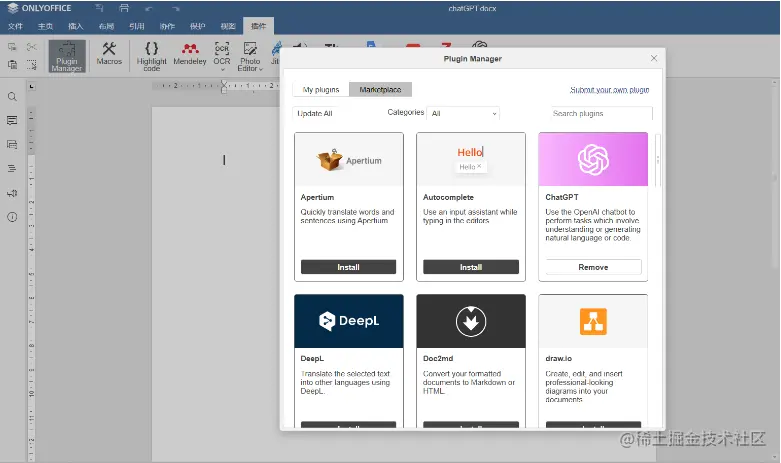
Task: Open the comments panel in the left sidebar
Action: tap(12, 120)
